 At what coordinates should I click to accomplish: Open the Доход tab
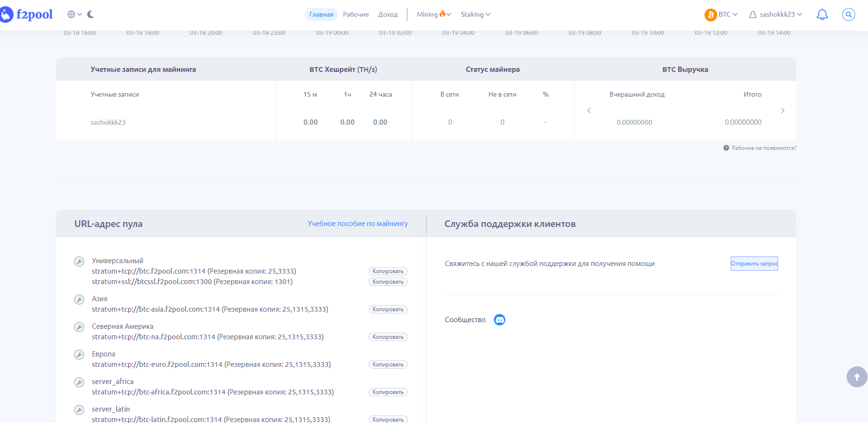click(x=388, y=15)
